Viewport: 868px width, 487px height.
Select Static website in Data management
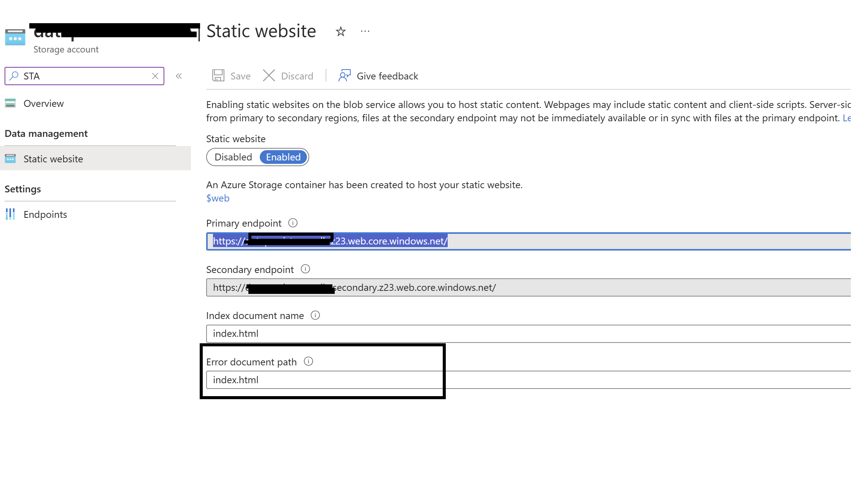[95, 159]
